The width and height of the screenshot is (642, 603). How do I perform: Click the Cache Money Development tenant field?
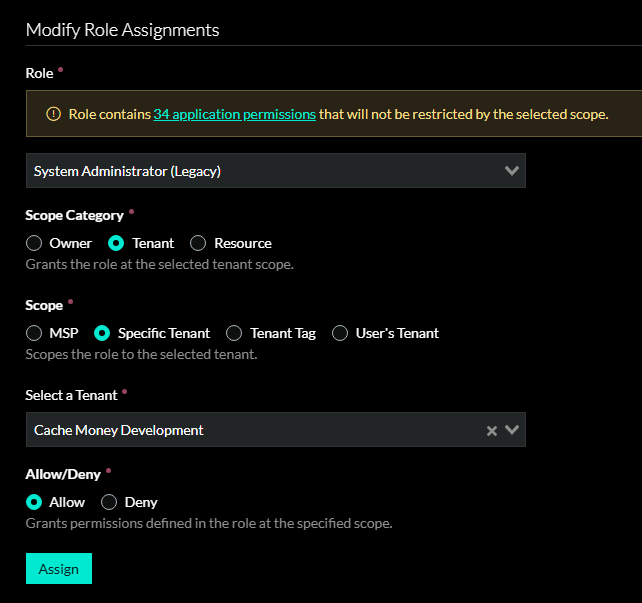tap(250, 430)
